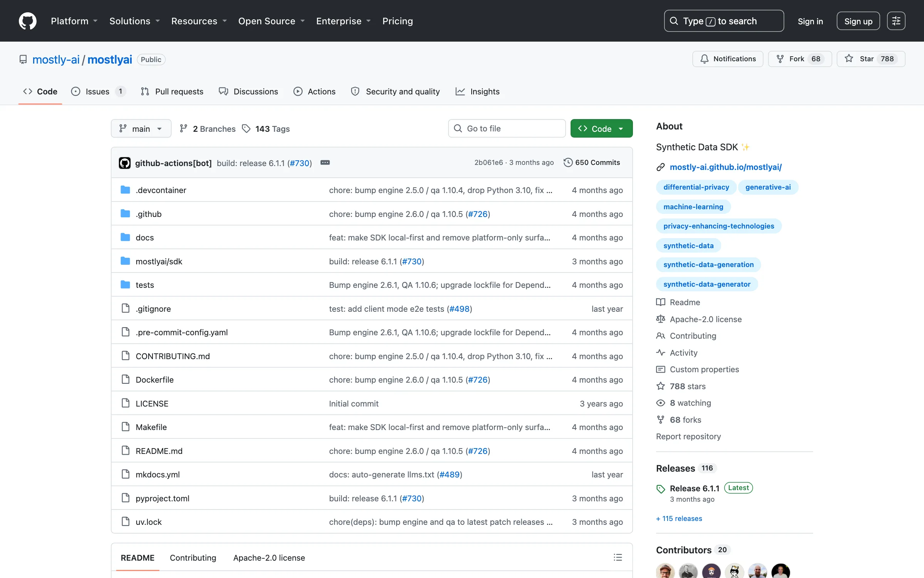View 2 Branches
Screen dimensions: 924x578
coord(208,129)
